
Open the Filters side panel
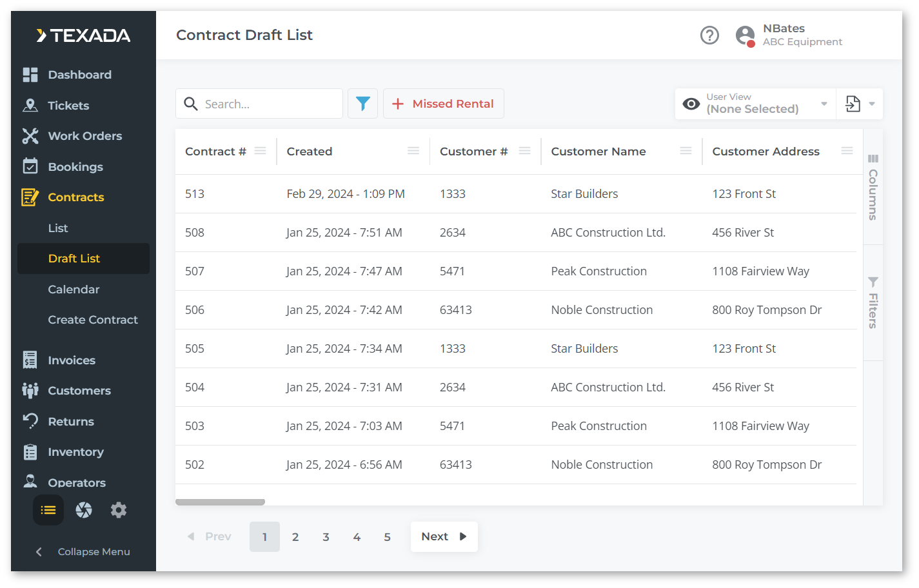pyautogui.click(x=873, y=303)
